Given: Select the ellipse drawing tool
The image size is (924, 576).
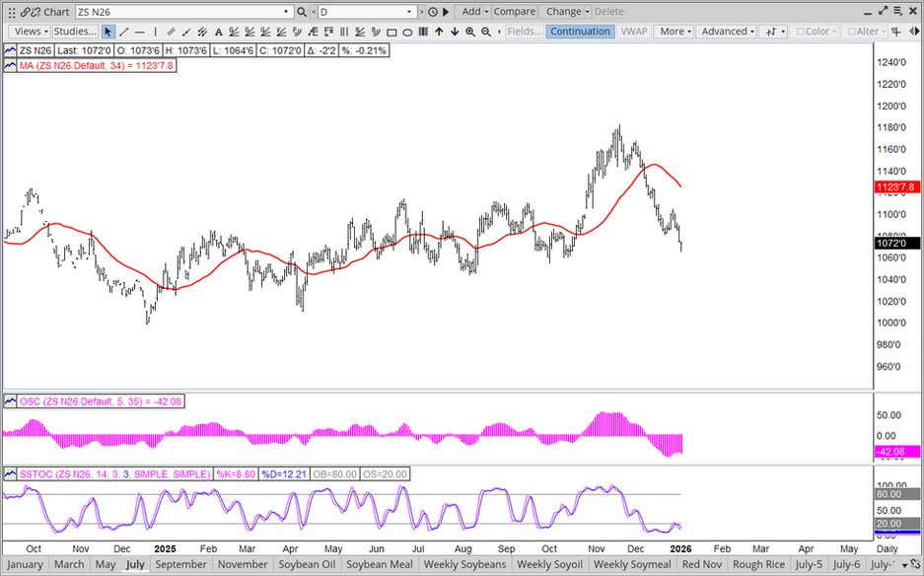Looking at the screenshot, I should [x=407, y=32].
